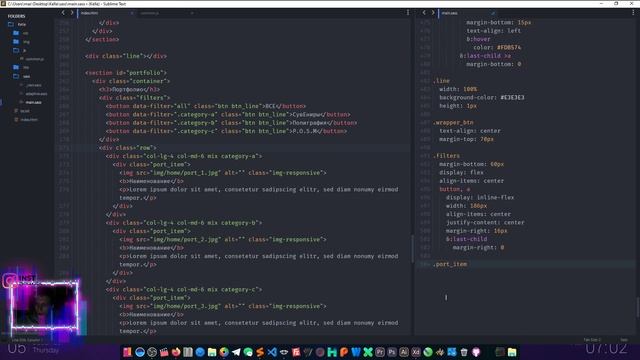Go forward in left pane tab history
This screenshot has width=640, height=360.
(x=72, y=13)
